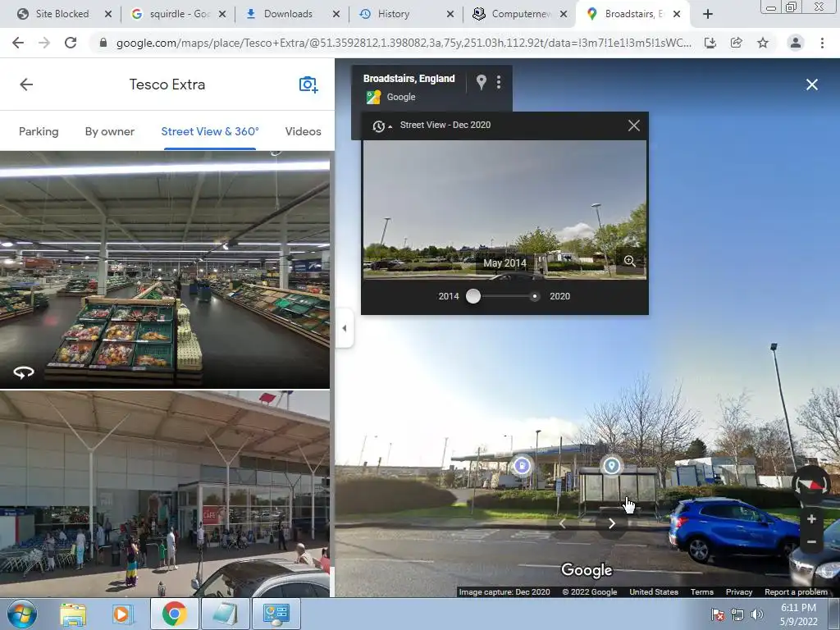The width and height of the screenshot is (840, 630).
Task: Click the volume speaker tray icon
Action: pos(756,614)
